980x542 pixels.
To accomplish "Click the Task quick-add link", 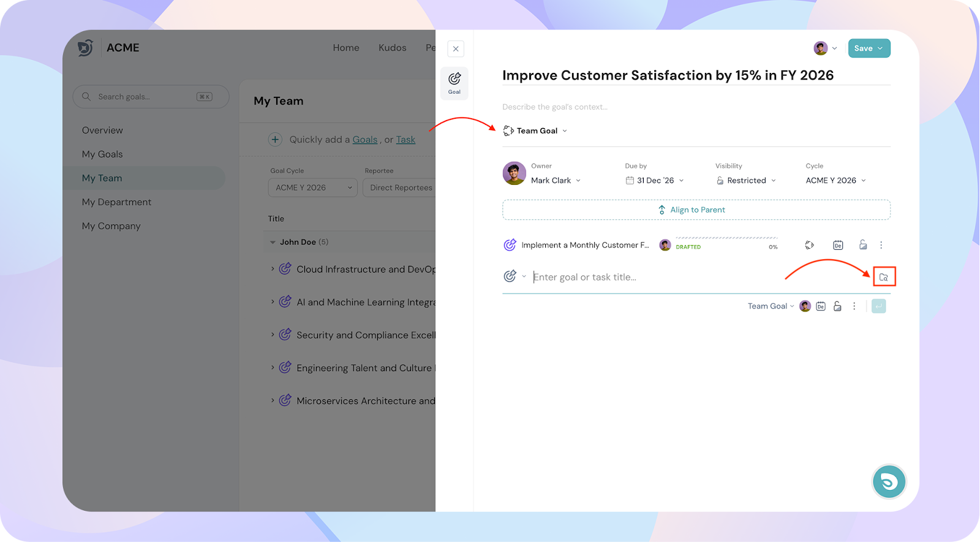I will [405, 140].
